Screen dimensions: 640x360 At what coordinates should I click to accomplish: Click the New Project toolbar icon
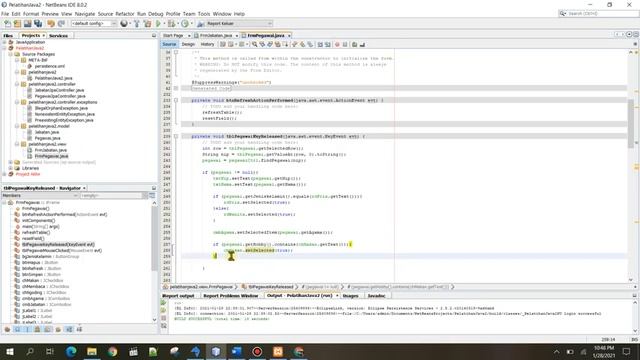[17, 24]
